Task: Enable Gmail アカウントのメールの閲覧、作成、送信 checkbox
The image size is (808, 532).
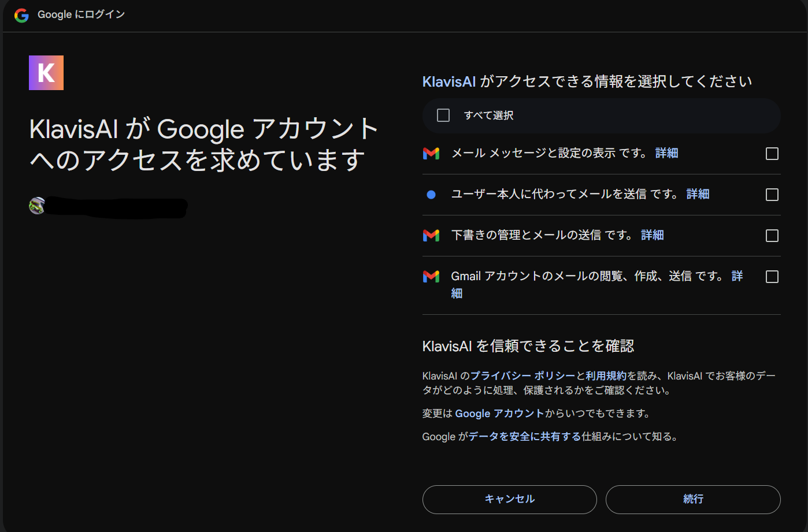Action: point(772,277)
